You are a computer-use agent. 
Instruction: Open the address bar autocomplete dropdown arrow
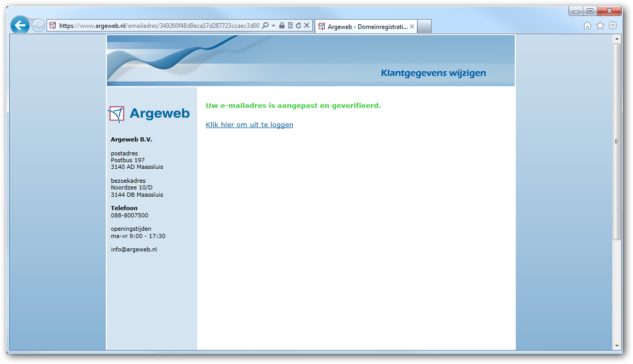pyautogui.click(x=273, y=25)
